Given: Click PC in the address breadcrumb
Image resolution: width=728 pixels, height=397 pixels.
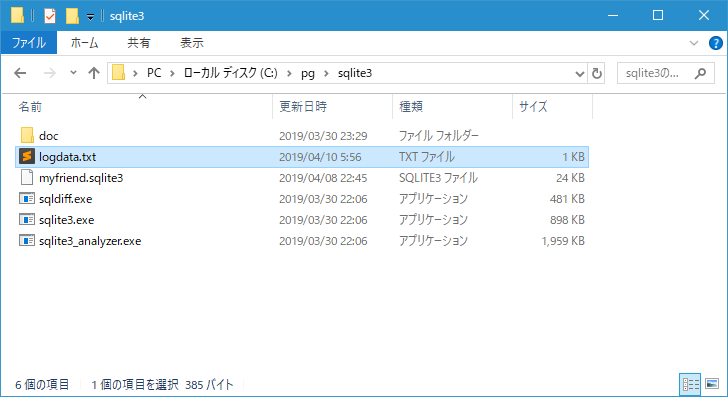Looking at the screenshot, I should pos(154,73).
